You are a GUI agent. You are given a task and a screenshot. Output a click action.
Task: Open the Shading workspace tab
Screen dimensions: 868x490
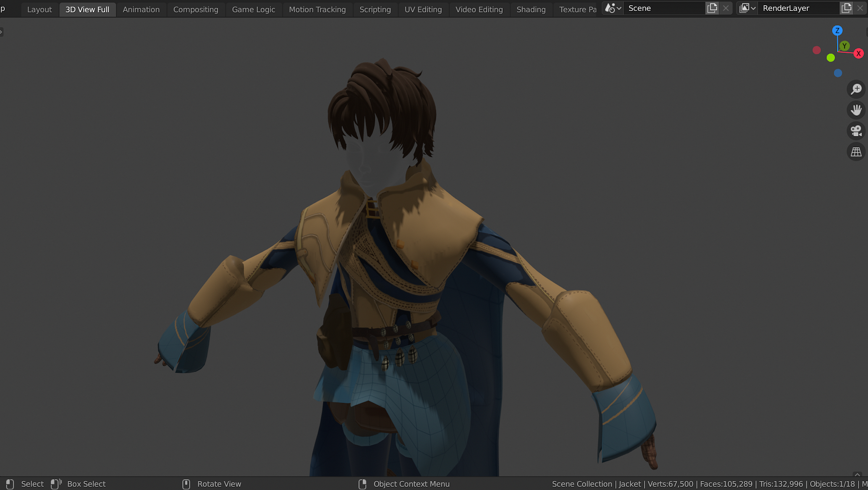tap(531, 10)
